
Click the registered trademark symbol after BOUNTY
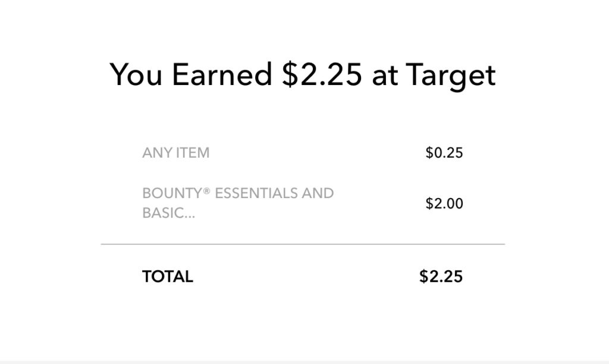coord(206,190)
